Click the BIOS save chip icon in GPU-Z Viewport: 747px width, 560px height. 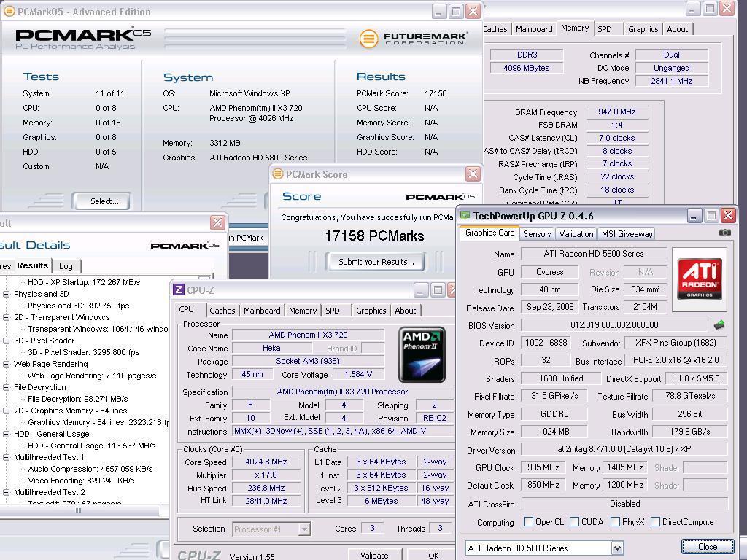pos(719,325)
